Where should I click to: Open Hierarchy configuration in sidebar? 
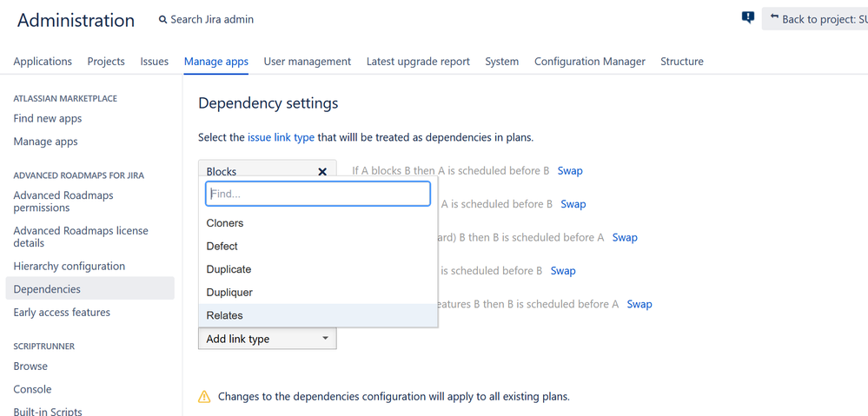point(70,266)
